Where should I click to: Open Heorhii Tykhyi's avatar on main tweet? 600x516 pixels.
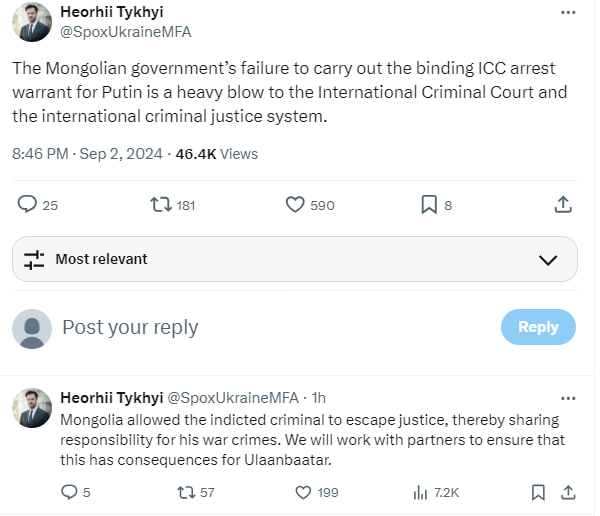coord(32,22)
